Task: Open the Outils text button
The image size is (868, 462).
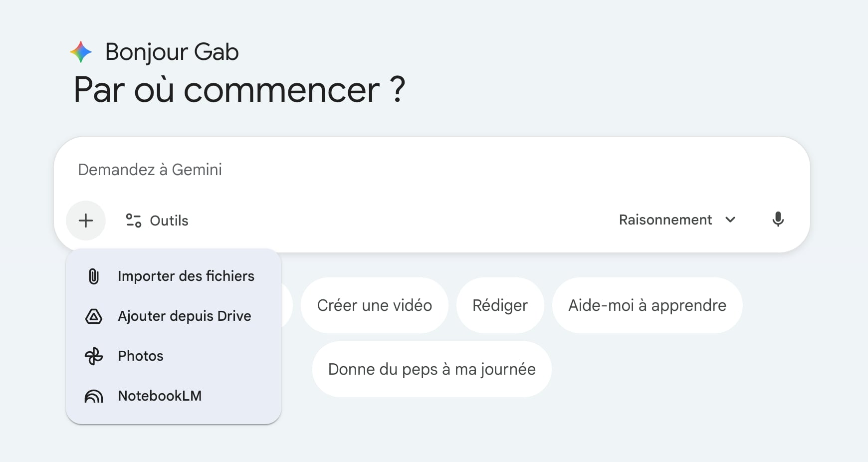Action: point(169,221)
